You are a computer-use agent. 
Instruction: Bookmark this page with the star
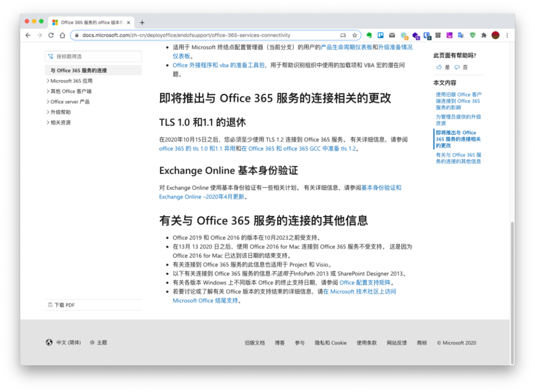[355, 35]
